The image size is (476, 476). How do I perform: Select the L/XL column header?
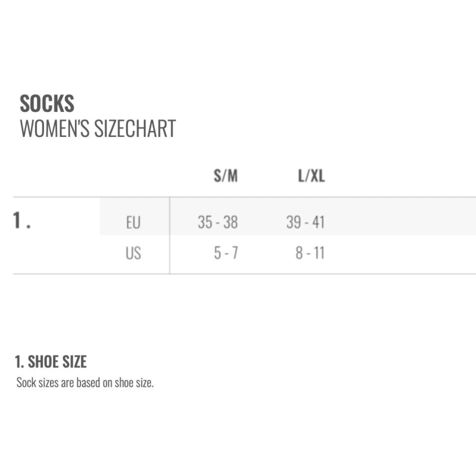[x=311, y=176]
